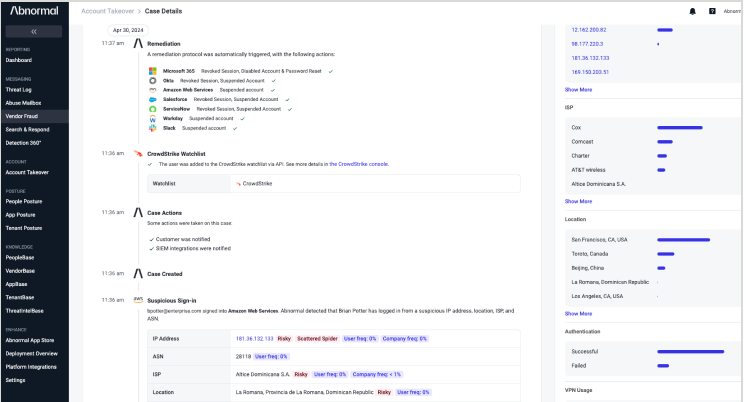Open TenantBase in sidebar
This screenshot has height=402, width=746.
tap(20, 297)
